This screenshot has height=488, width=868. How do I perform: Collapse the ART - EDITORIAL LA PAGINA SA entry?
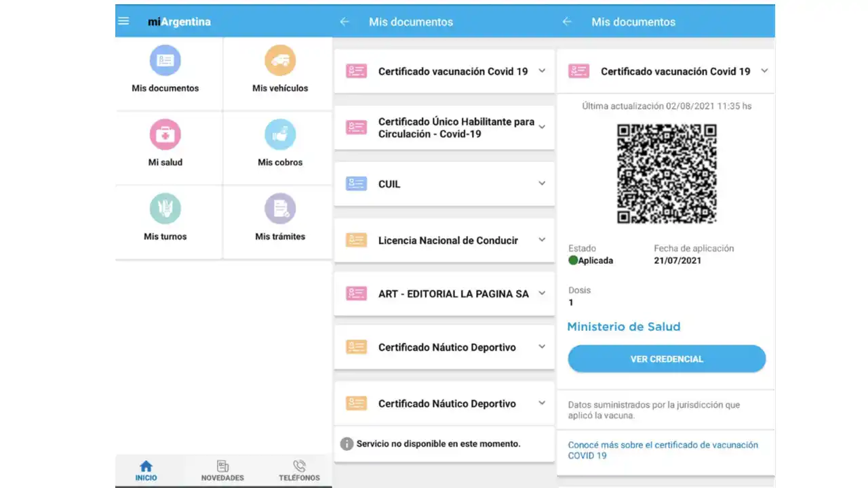click(x=541, y=293)
